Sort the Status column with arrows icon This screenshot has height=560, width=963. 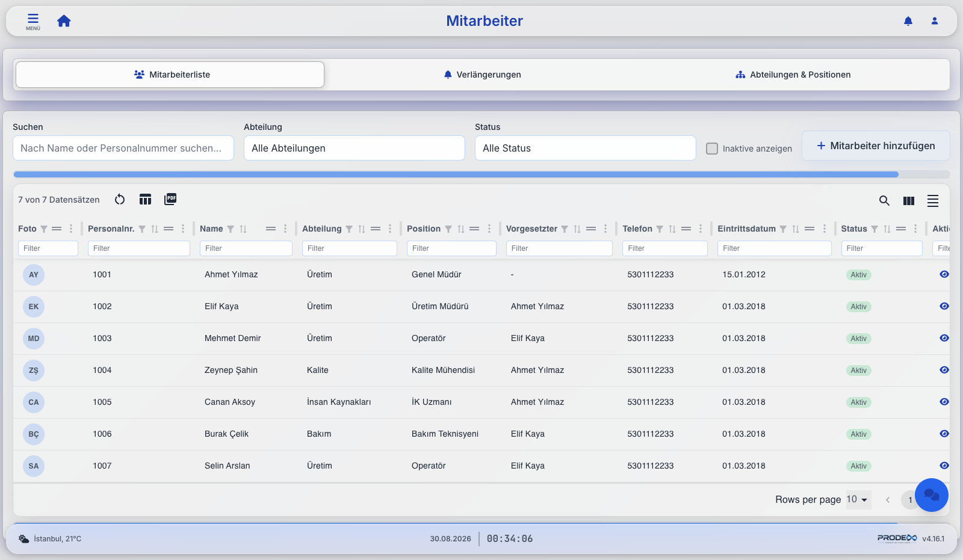(887, 229)
